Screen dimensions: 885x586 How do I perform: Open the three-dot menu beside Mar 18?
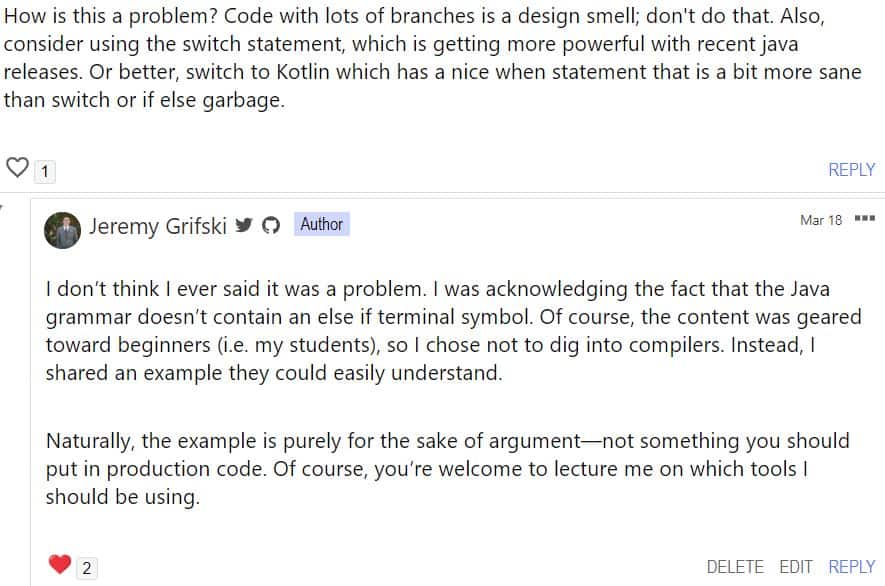coord(865,219)
